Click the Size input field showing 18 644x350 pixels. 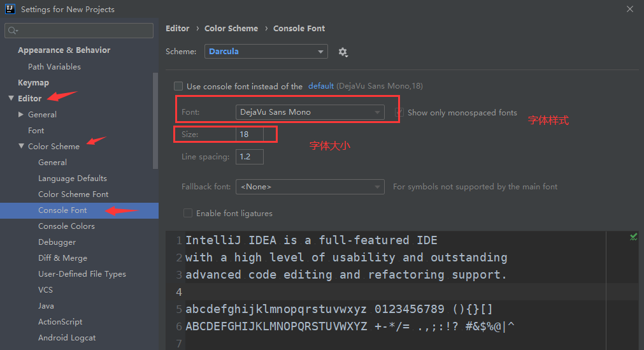249,134
